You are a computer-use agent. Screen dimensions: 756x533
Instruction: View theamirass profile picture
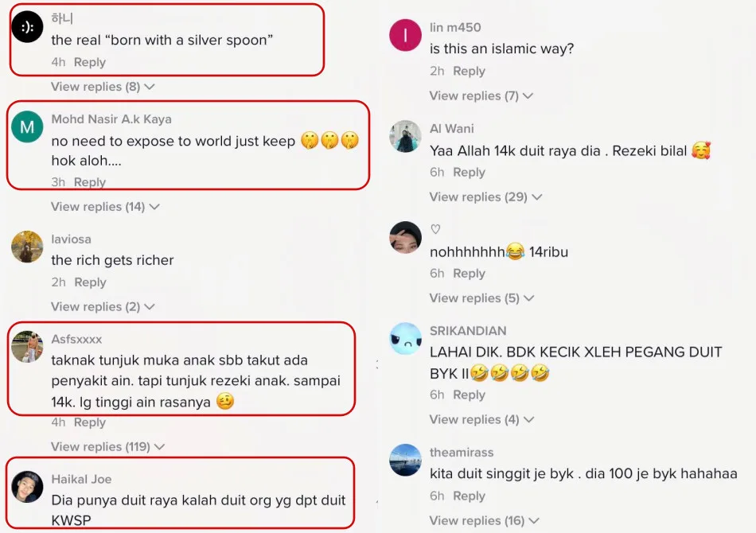point(406,461)
